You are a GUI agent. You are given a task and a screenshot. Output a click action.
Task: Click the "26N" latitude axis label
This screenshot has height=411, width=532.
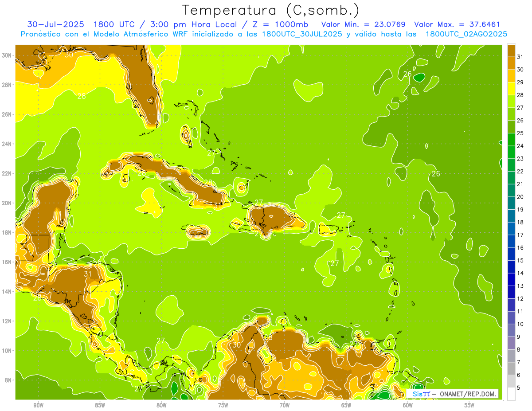(x=7, y=114)
